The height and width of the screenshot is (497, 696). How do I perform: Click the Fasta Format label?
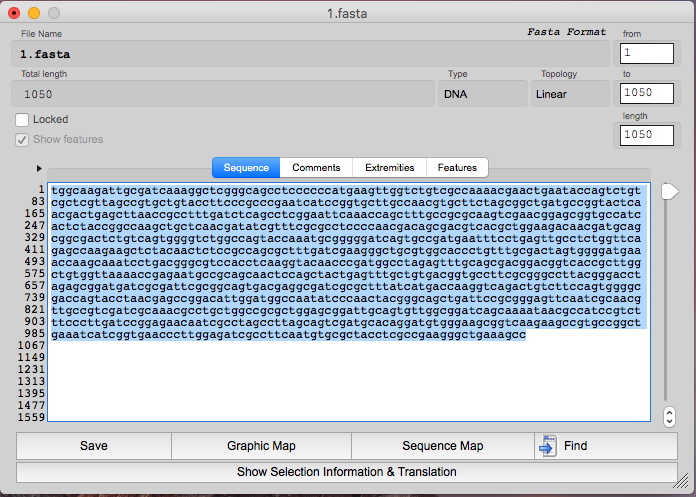566,32
